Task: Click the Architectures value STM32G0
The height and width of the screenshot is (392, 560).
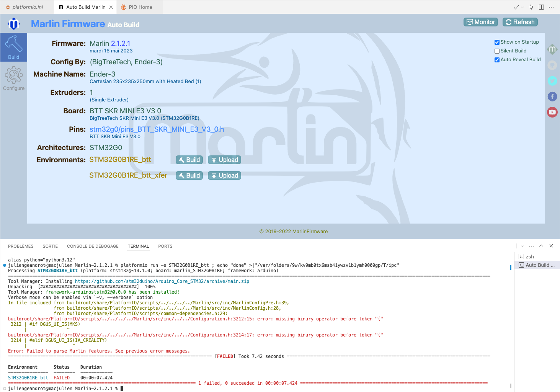Action: click(106, 148)
